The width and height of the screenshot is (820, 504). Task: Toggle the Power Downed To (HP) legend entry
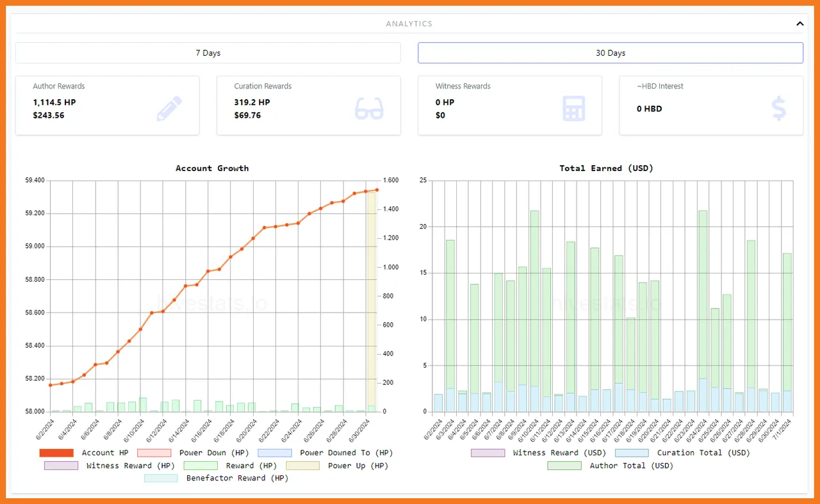click(325, 453)
